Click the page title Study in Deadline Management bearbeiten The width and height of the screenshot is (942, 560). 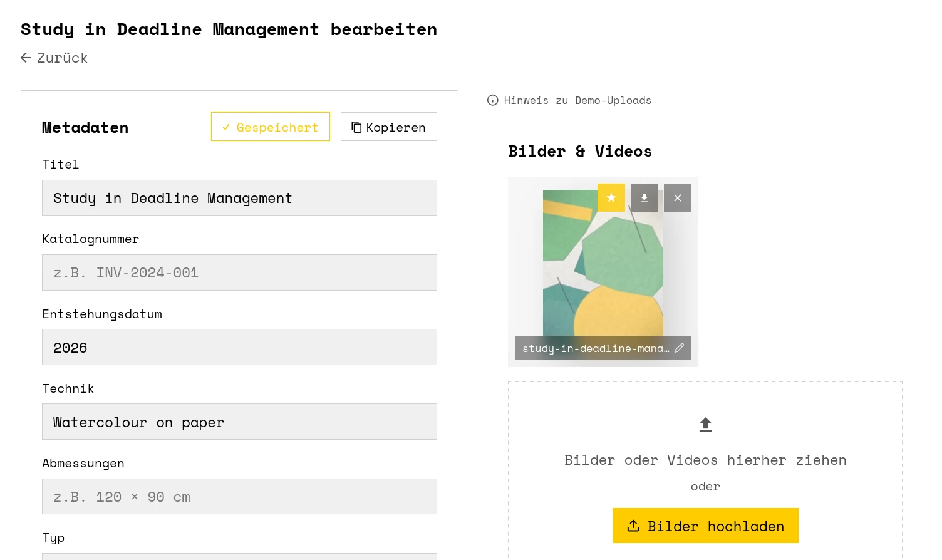click(229, 29)
